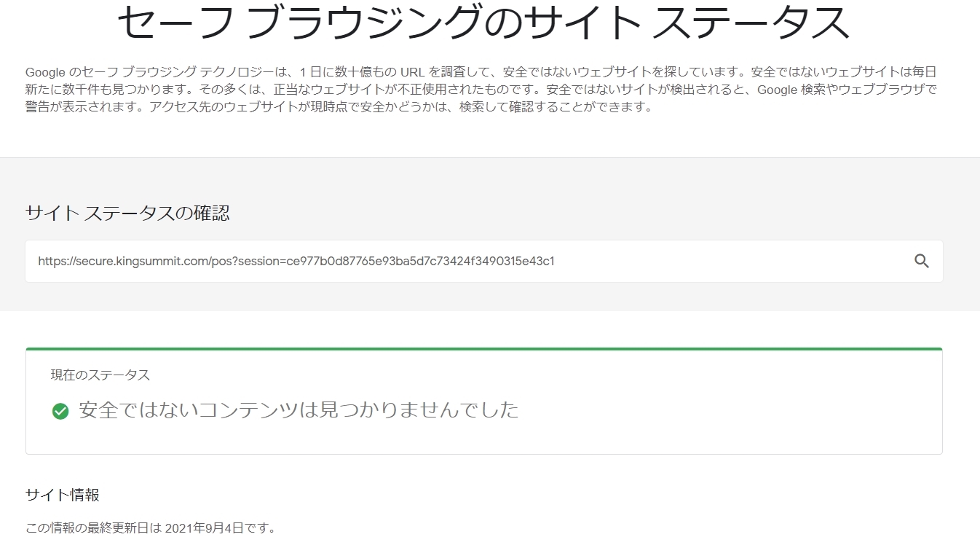The height and width of the screenshot is (537, 980).
Task: Click the green checkmark status icon
Action: (x=60, y=410)
